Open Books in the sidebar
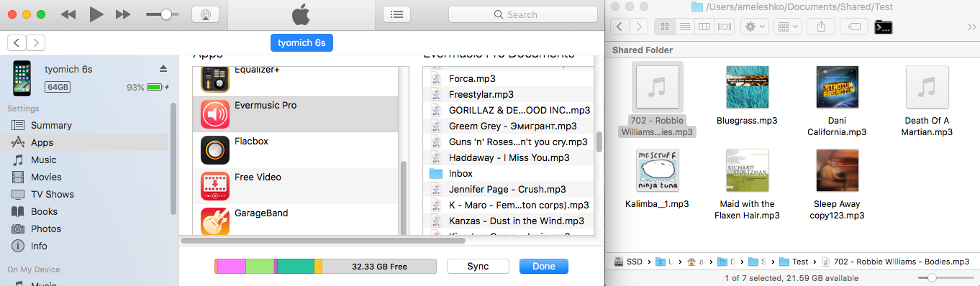 point(44,211)
